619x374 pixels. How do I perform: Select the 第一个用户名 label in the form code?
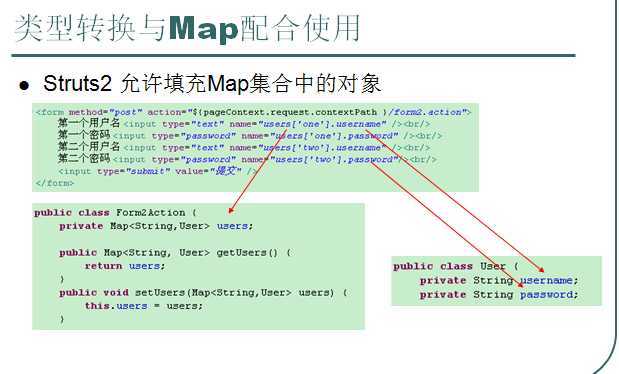[89, 123]
